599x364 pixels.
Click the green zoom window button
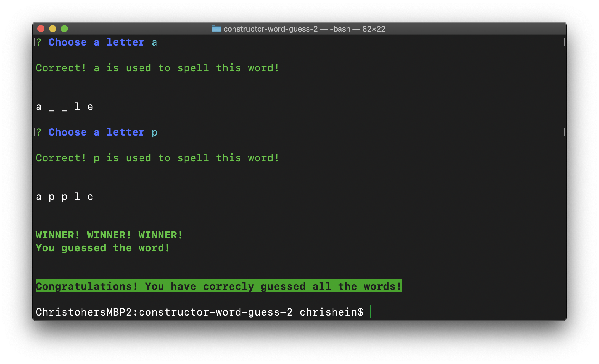tap(64, 29)
